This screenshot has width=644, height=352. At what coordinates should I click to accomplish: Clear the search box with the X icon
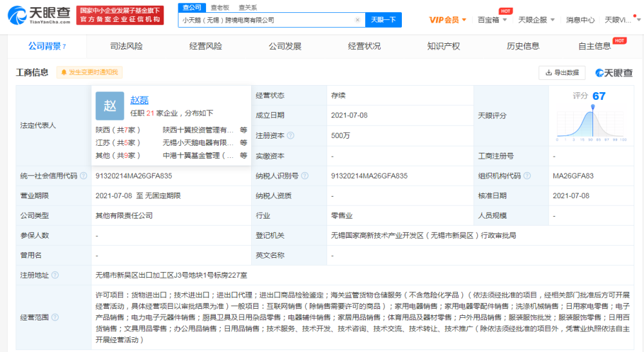point(357,20)
